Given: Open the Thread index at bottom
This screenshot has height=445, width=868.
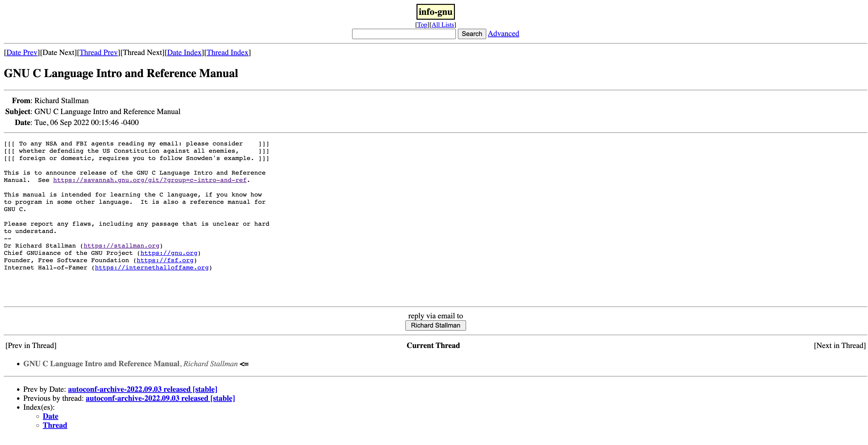Looking at the screenshot, I should tap(55, 426).
